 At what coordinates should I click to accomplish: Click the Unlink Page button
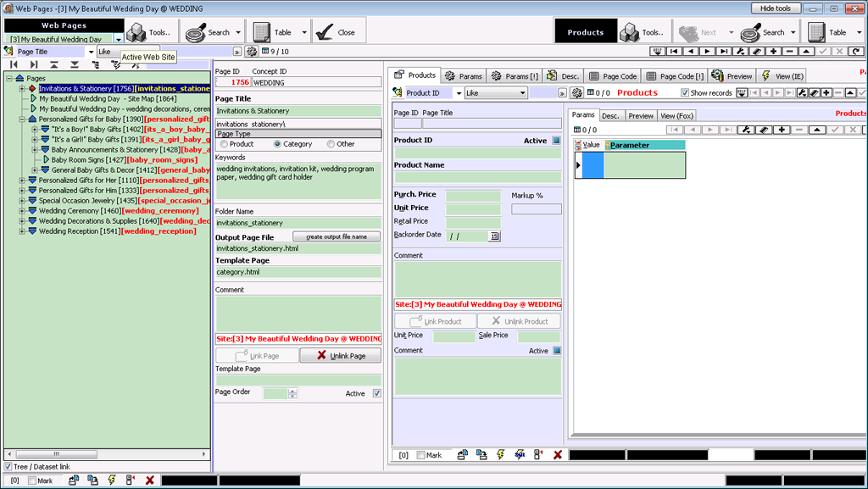340,356
